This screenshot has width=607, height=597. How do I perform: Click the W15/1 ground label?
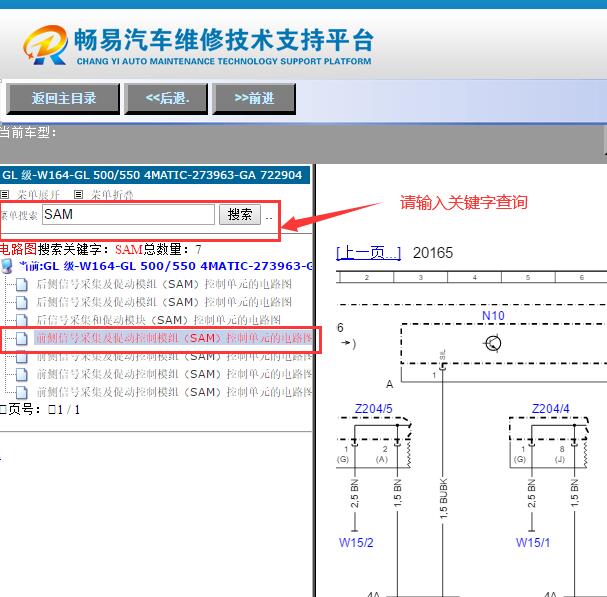[533, 543]
